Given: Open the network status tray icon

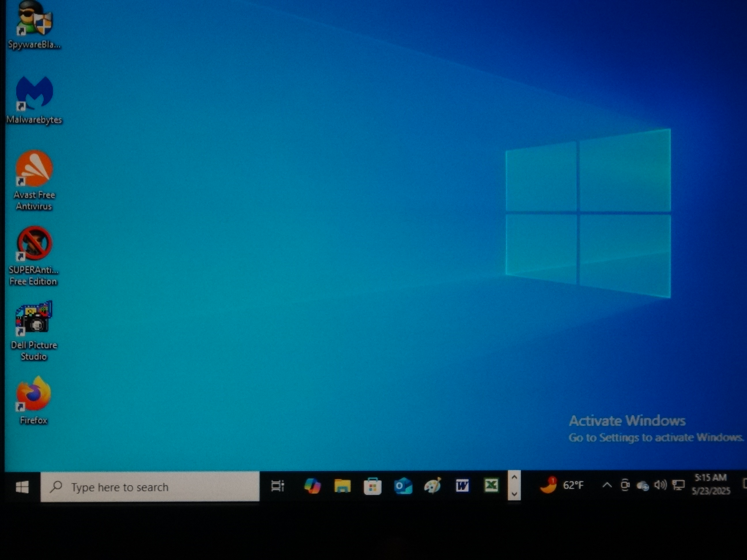Looking at the screenshot, I should point(678,485).
